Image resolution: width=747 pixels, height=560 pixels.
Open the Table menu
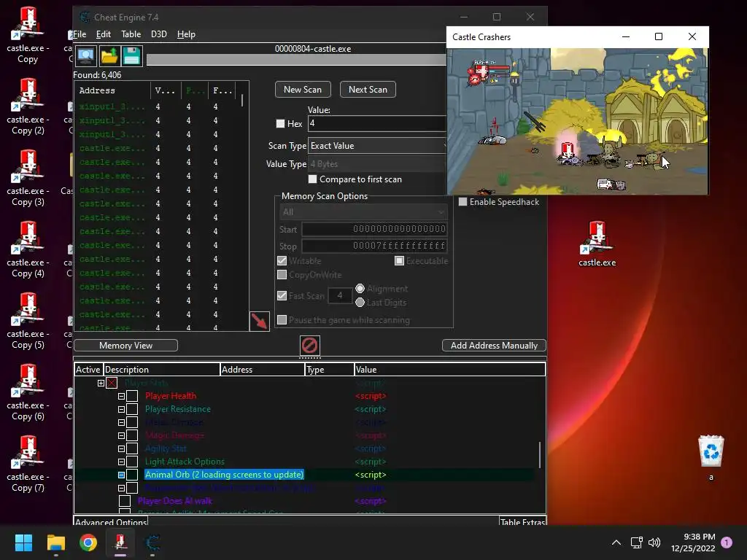(131, 34)
